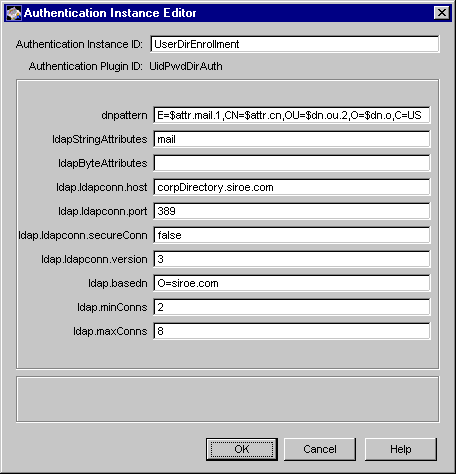This screenshot has height=474, width=456.
Task: Click the dnpattern label
Action: (124, 115)
